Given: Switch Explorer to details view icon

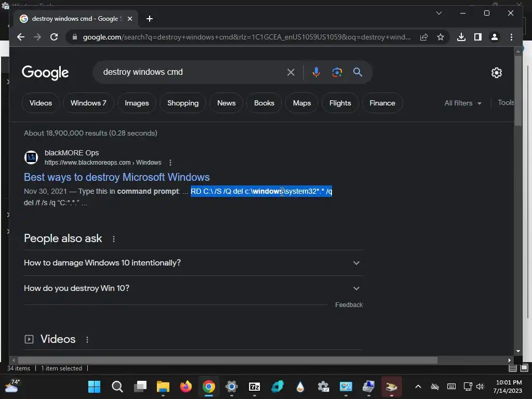Looking at the screenshot, I should coord(513,368).
